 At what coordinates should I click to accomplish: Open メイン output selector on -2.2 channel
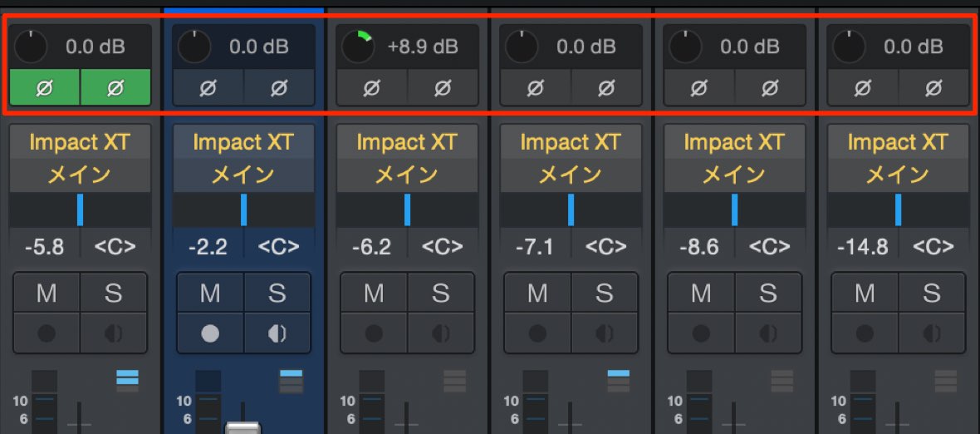tap(243, 175)
